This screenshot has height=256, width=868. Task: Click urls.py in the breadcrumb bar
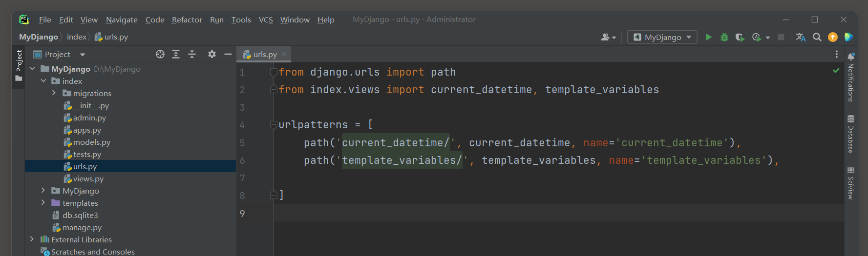click(x=111, y=37)
